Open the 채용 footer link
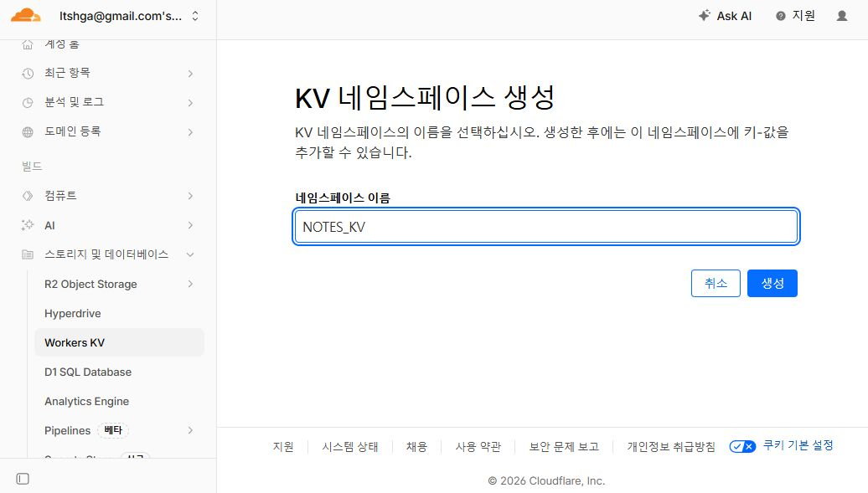Image resolution: width=868 pixels, height=493 pixels. pos(417,446)
